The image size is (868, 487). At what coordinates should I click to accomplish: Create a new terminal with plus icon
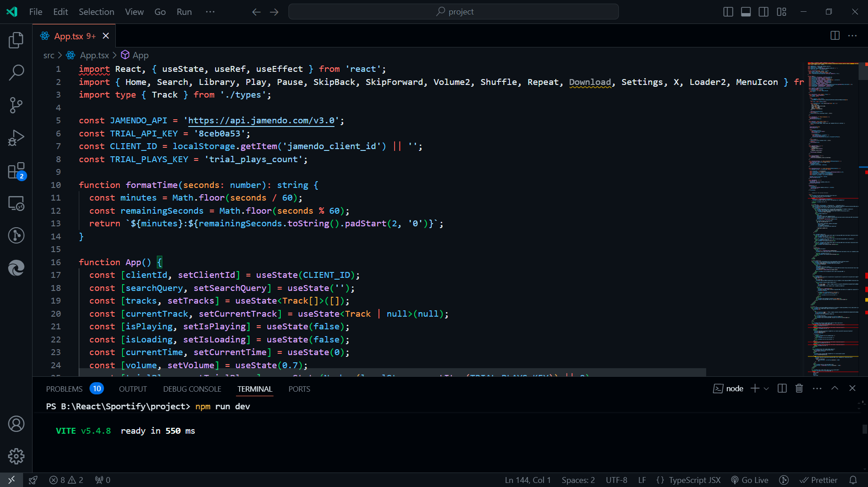755,389
